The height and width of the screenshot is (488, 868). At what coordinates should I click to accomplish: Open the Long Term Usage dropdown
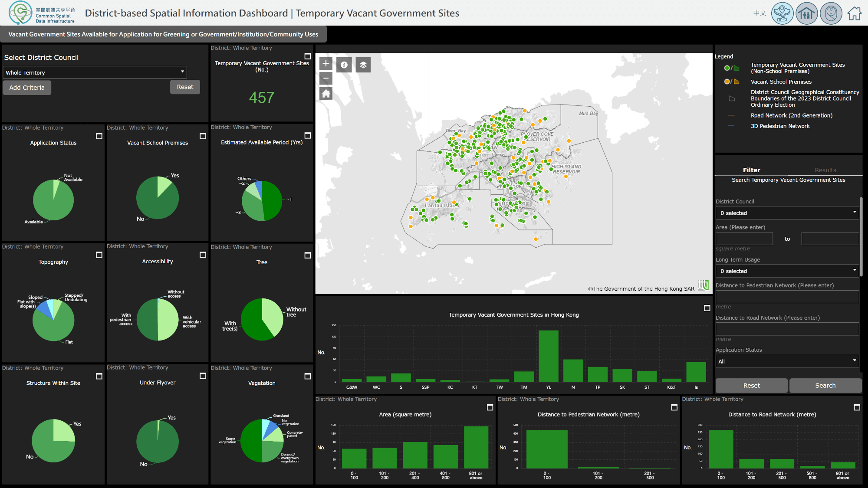tap(787, 271)
